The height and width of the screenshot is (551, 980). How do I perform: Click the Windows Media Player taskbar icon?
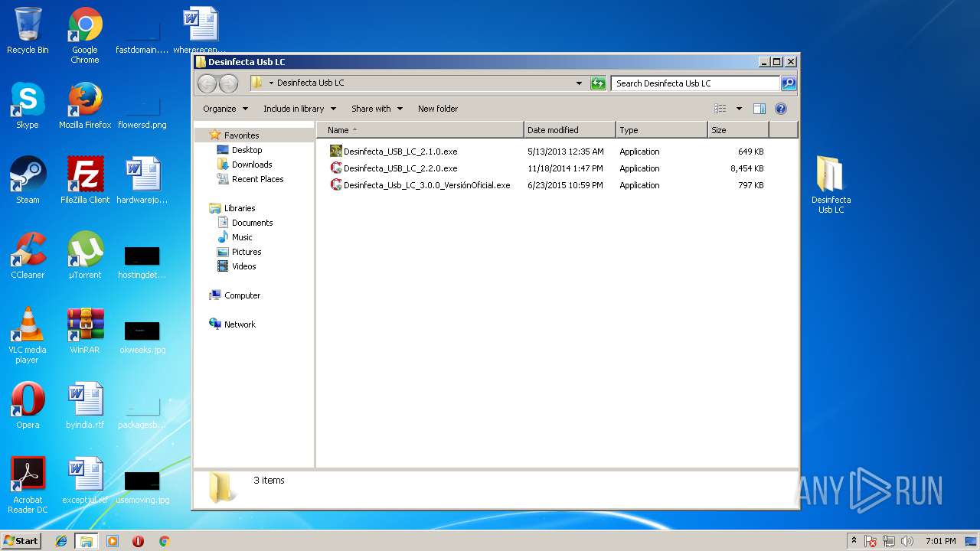tap(113, 541)
